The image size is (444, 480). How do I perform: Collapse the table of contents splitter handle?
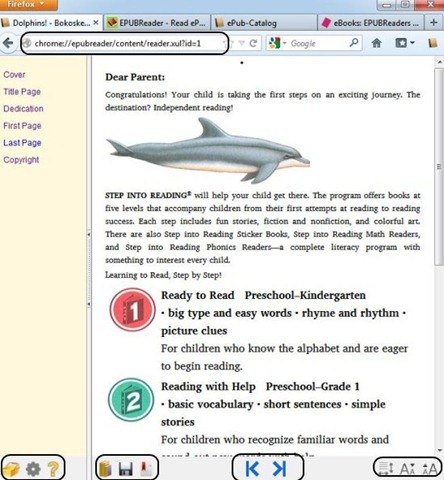click(x=89, y=269)
